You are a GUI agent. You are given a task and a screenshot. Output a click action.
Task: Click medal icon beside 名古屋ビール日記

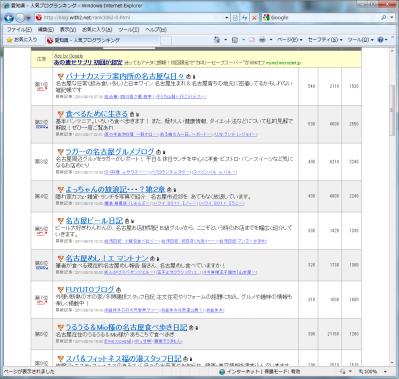click(x=60, y=221)
